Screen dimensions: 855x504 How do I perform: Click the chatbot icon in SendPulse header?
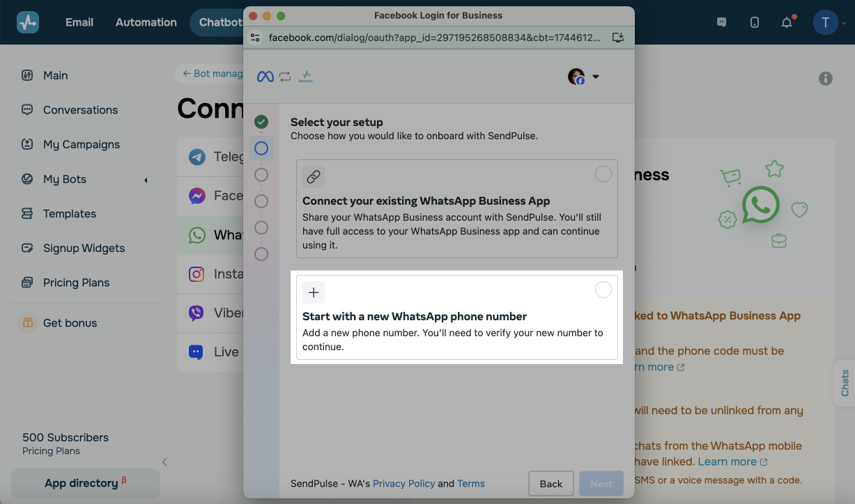(x=722, y=22)
